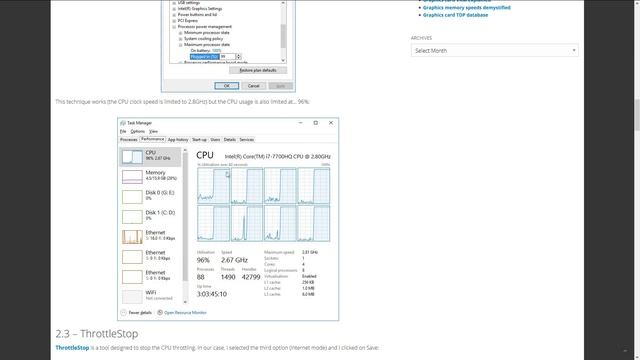Image resolution: width=640 pixels, height=360 pixels.
Task: Switch to the Services tab
Action: click(x=247, y=140)
